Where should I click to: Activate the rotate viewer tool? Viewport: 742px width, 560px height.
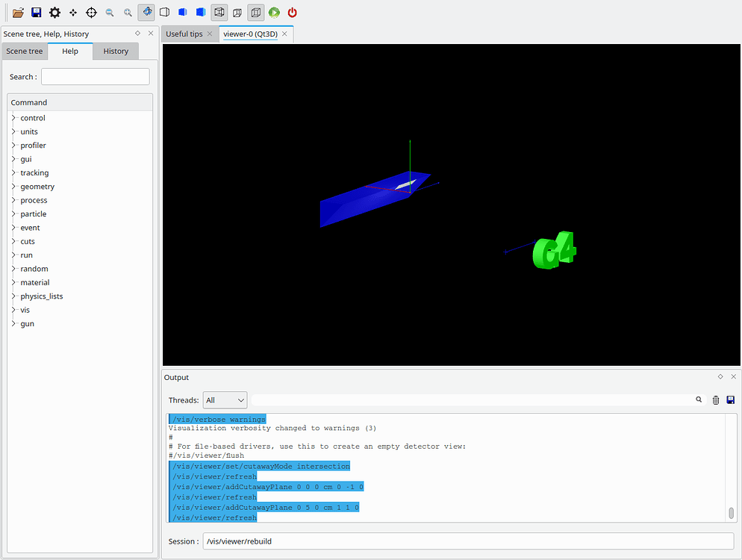(x=146, y=12)
